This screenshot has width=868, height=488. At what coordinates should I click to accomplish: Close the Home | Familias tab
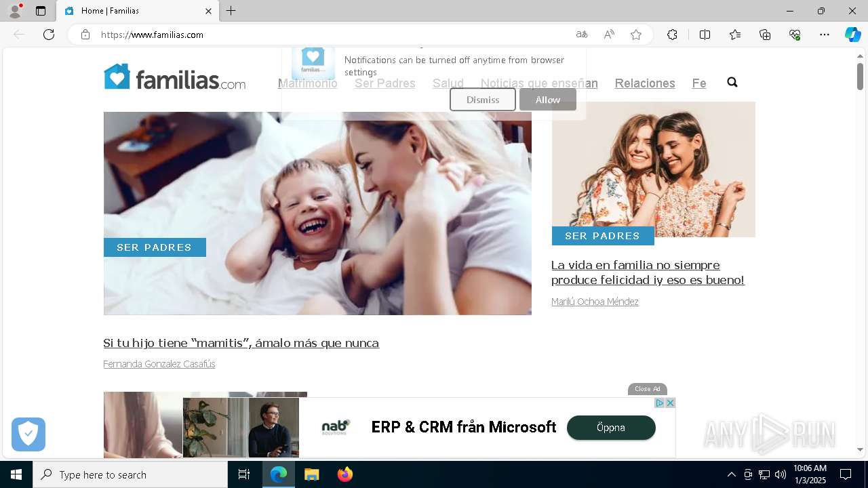click(208, 11)
